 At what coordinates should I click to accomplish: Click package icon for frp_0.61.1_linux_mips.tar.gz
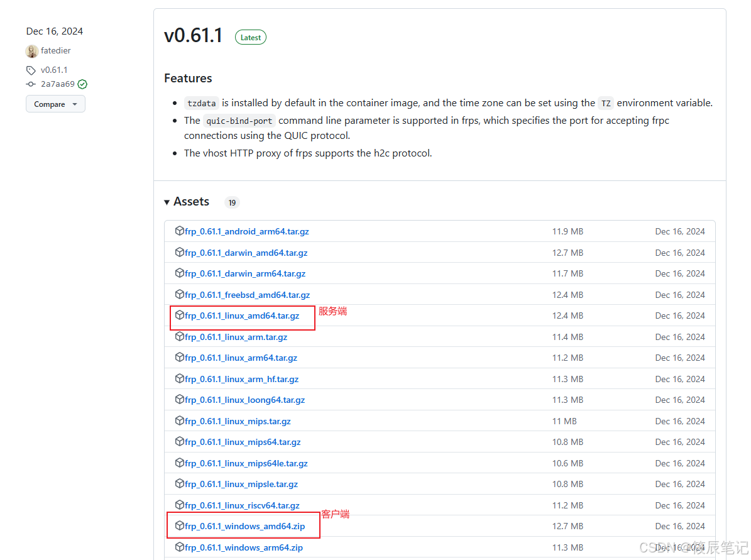(x=180, y=420)
